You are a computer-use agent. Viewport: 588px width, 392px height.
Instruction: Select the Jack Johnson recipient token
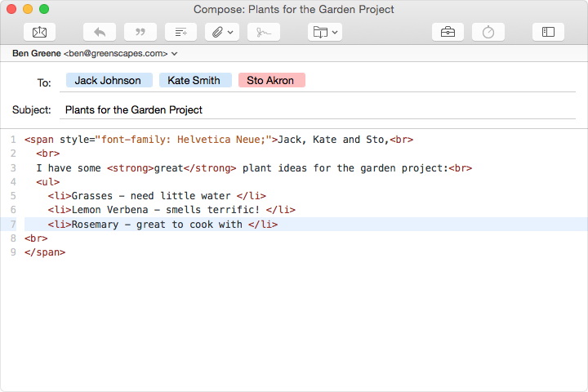[x=108, y=81]
